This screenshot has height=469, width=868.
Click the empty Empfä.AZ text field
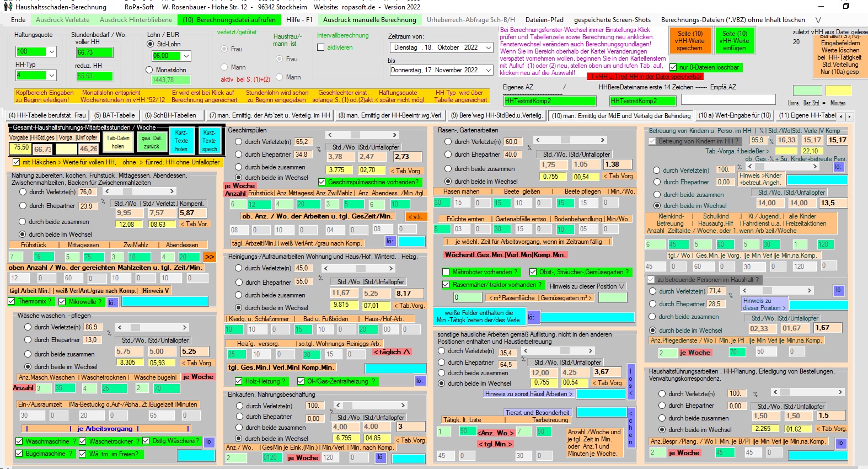pos(727,100)
